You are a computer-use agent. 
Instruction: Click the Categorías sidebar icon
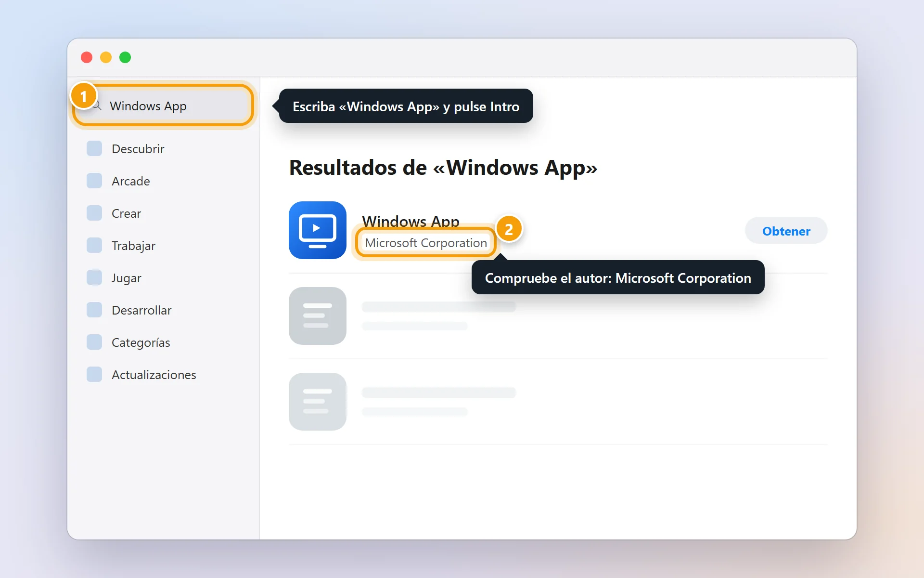point(94,342)
